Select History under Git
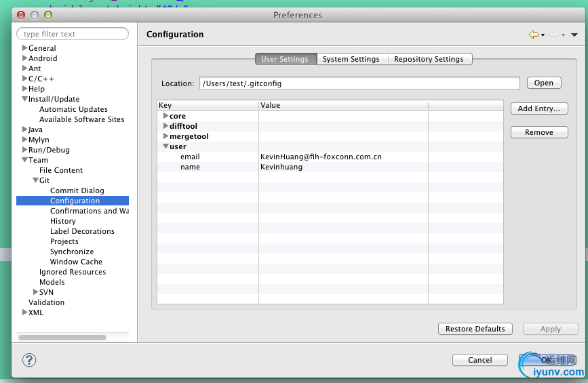The height and width of the screenshot is (383, 588). click(x=63, y=221)
